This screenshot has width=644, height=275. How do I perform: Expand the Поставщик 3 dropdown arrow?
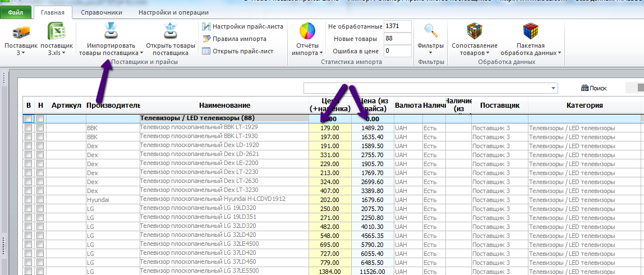pos(24,53)
